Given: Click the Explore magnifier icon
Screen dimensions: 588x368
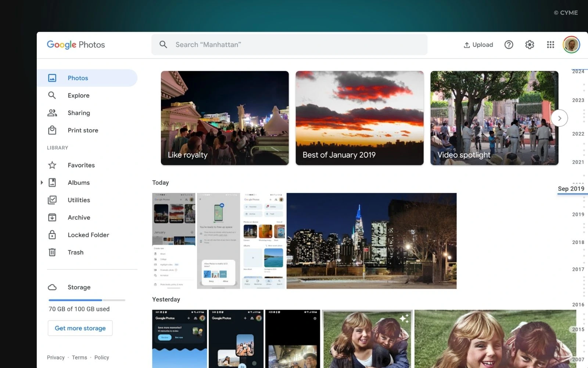Looking at the screenshot, I should click(52, 95).
